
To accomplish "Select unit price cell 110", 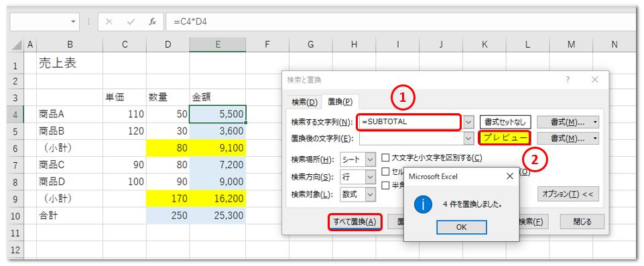I will tap(125, 114).
